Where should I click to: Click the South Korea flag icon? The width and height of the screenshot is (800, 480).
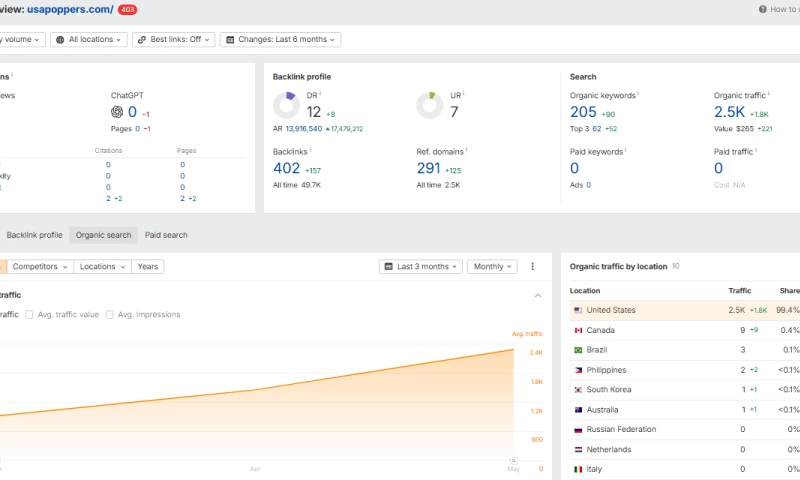(578, 390)
